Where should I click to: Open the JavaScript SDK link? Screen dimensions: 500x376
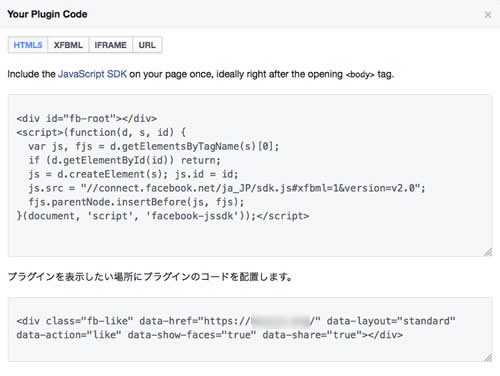(92, 74)
